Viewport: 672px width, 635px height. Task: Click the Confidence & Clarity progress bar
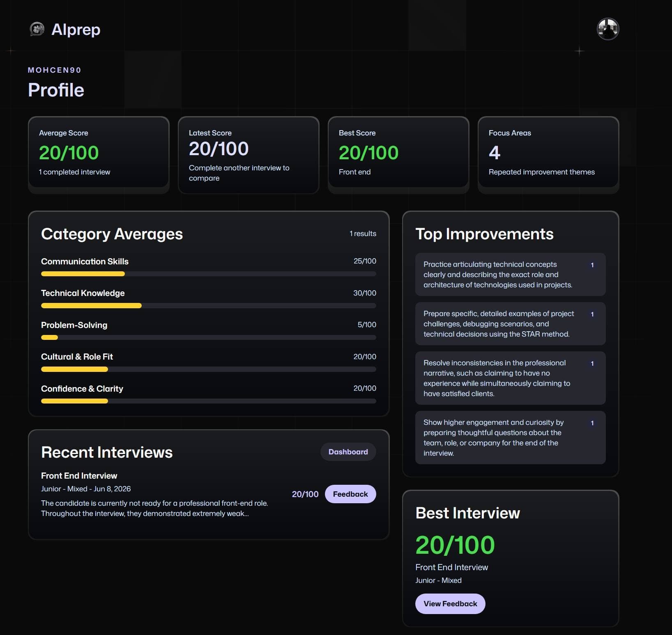coord(209,401)
